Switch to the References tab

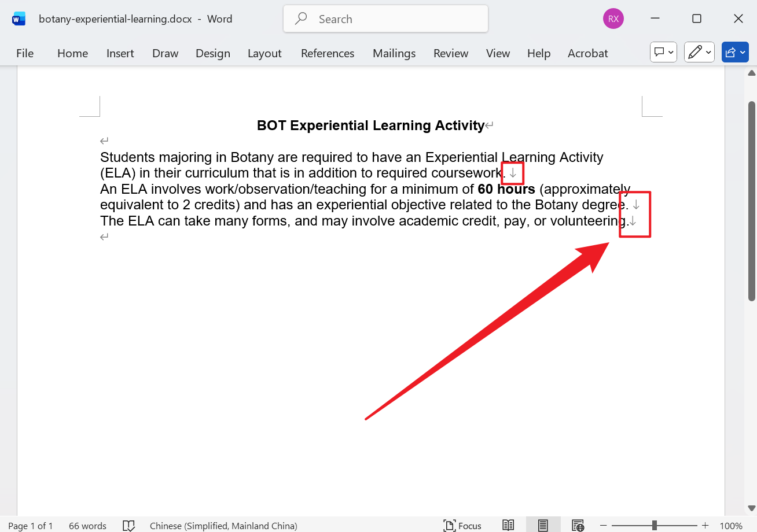(x=328, y=53)
